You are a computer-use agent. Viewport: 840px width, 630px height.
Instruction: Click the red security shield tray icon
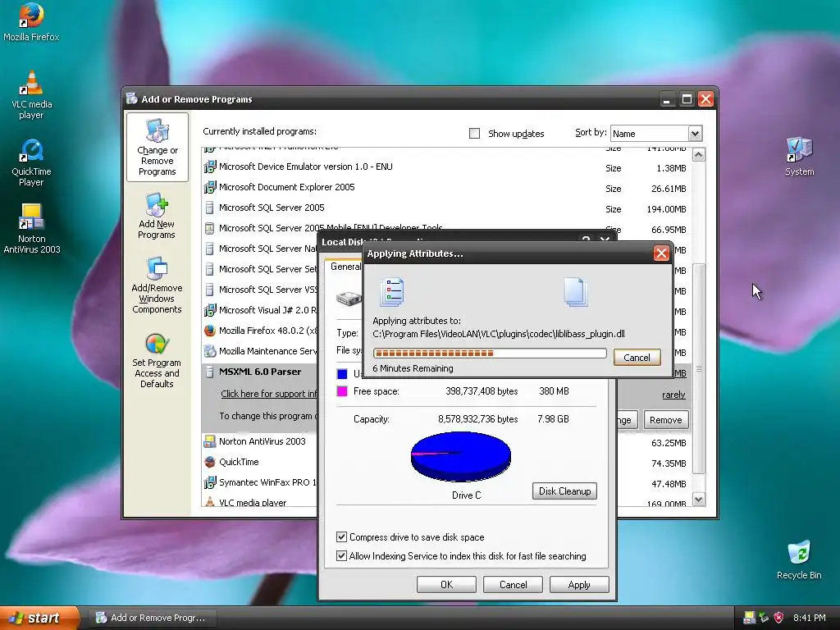point(779,618)
